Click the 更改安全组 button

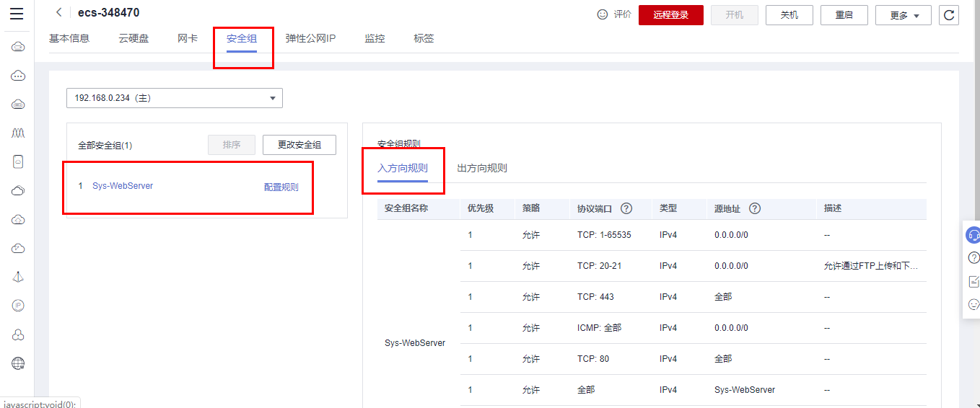(299, 145)
